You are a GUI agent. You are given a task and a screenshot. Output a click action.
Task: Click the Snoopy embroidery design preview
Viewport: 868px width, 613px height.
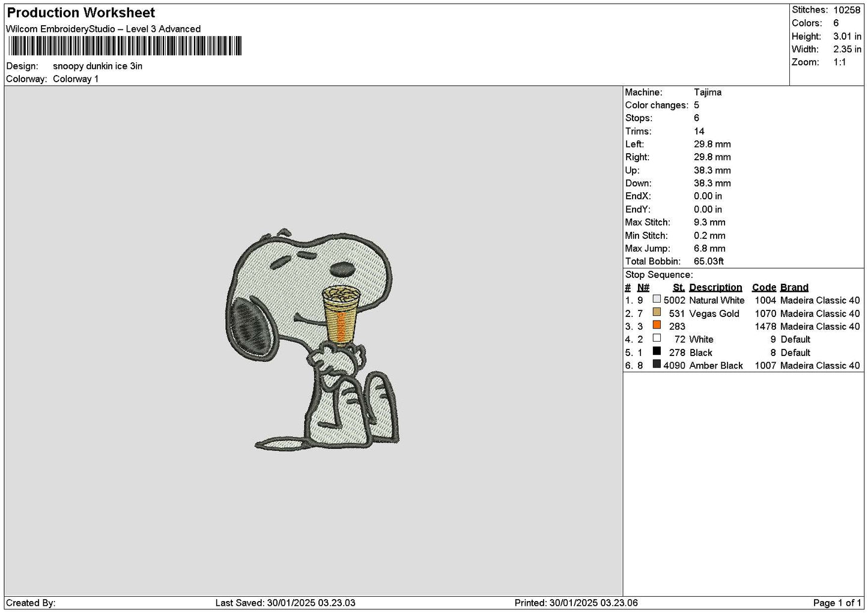[x=312, y=339]
